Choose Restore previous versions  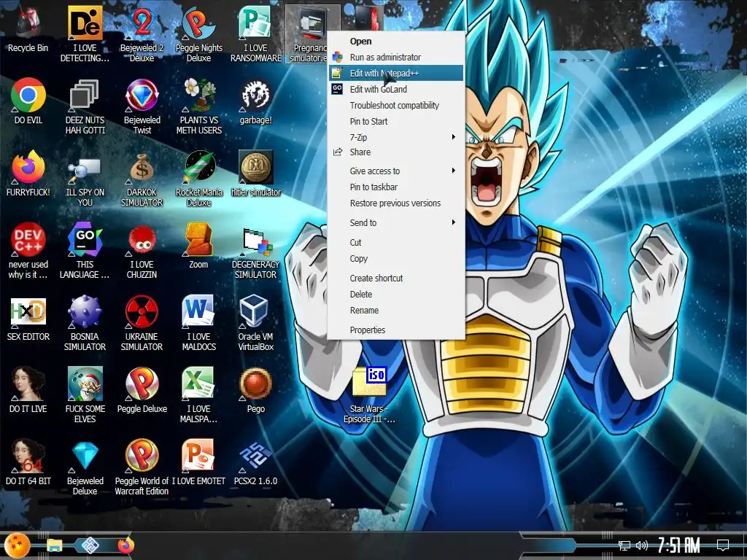396,203
